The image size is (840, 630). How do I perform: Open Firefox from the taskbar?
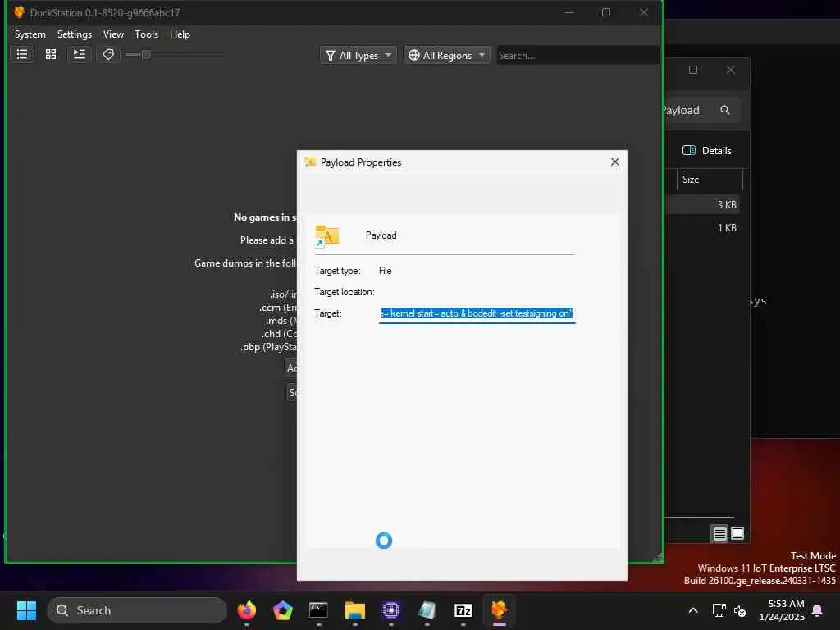pos(246,610)
